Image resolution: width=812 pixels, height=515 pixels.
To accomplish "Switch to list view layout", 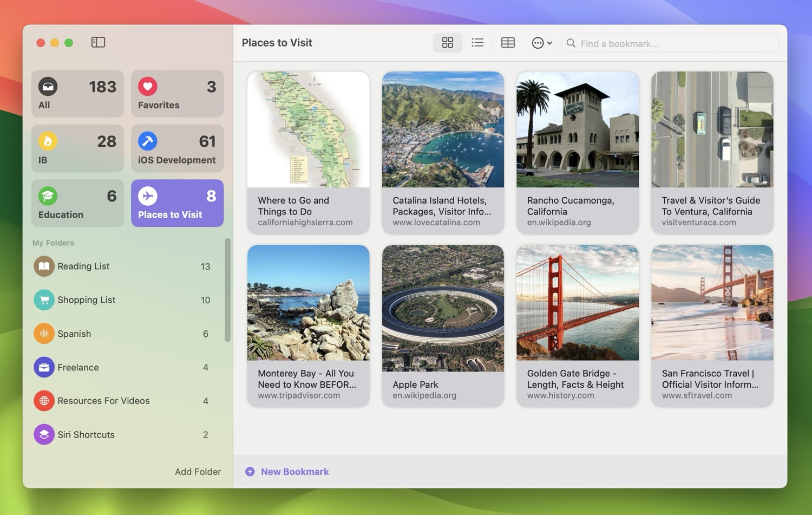I will [477, 43].
